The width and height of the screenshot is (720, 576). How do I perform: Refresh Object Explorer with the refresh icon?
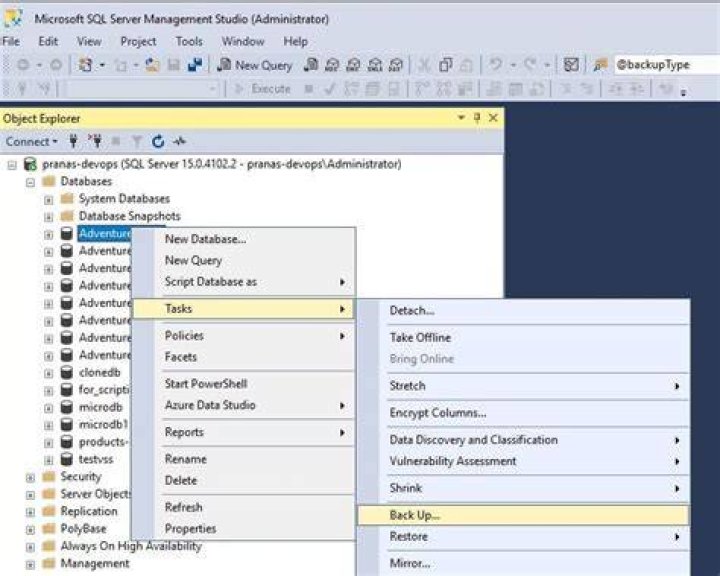tap(158, 141)
